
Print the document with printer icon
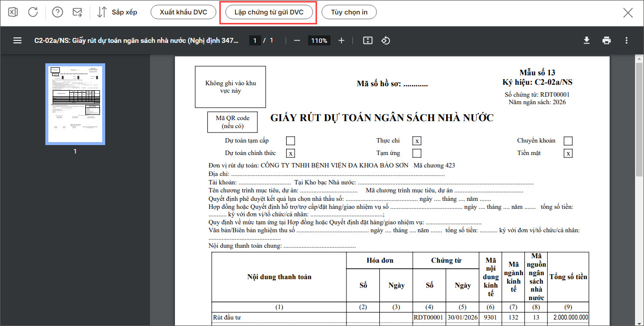[607, 40]
